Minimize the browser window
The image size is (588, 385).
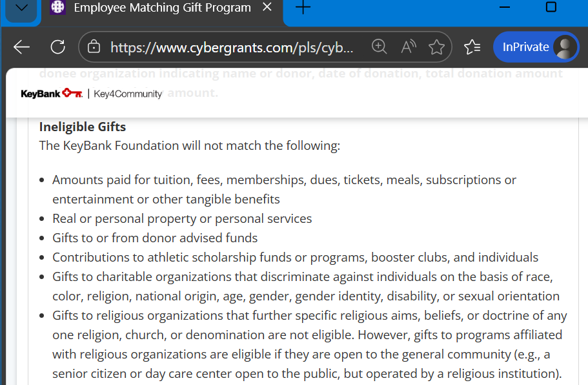(505, 7)
